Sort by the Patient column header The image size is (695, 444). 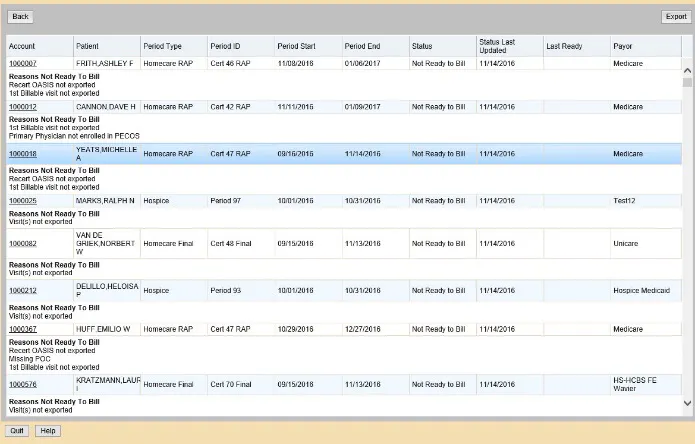tap(107, 46)
